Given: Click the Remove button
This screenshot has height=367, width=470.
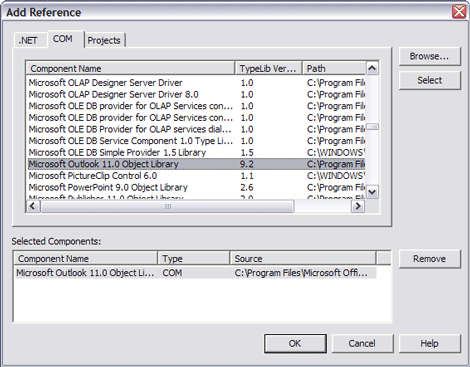Looking at the screenshot, I should pyautogui.click(x=429, y=259).
